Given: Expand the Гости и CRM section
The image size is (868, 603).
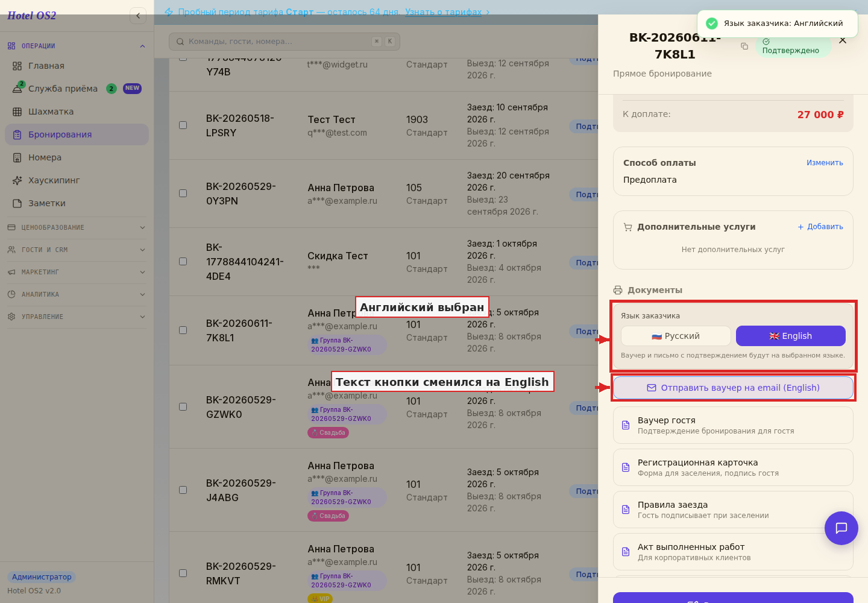Looking at the screenshot, I should tap(77, 250).
